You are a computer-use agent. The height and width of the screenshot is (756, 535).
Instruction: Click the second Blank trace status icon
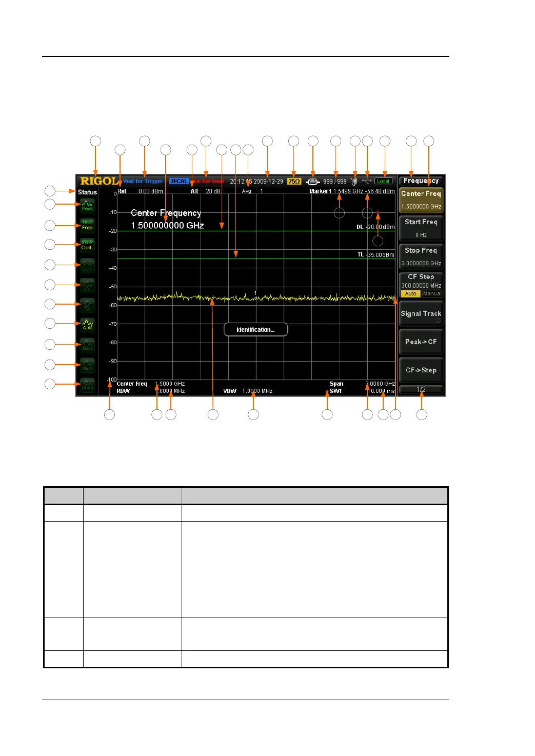[x=87, y=365]
